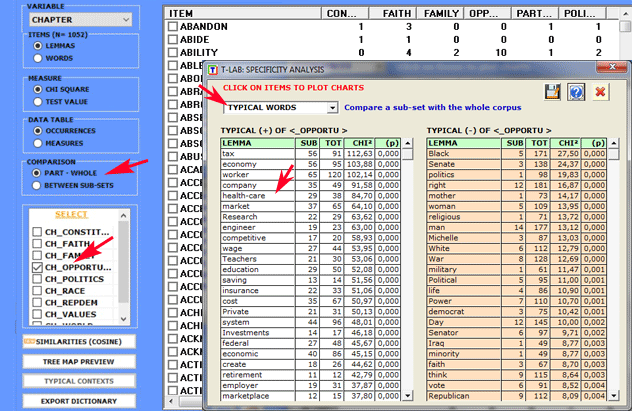Click lemma 'Iraq' row
632x411 pixels.
[464, 343]
